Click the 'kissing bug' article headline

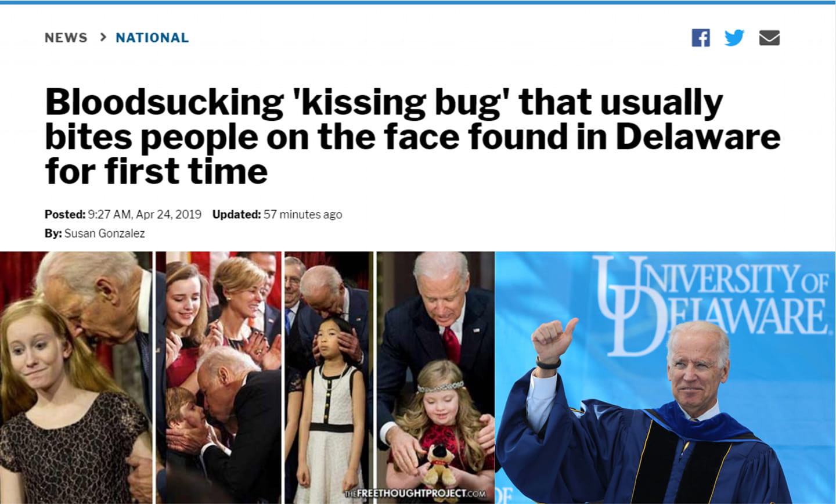point(412,136)
